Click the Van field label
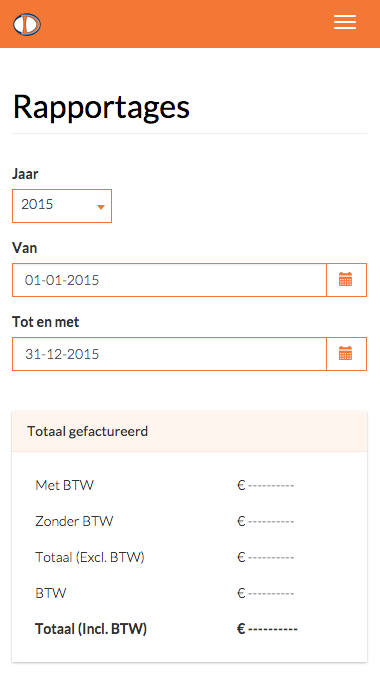 (x=25, y=248)
